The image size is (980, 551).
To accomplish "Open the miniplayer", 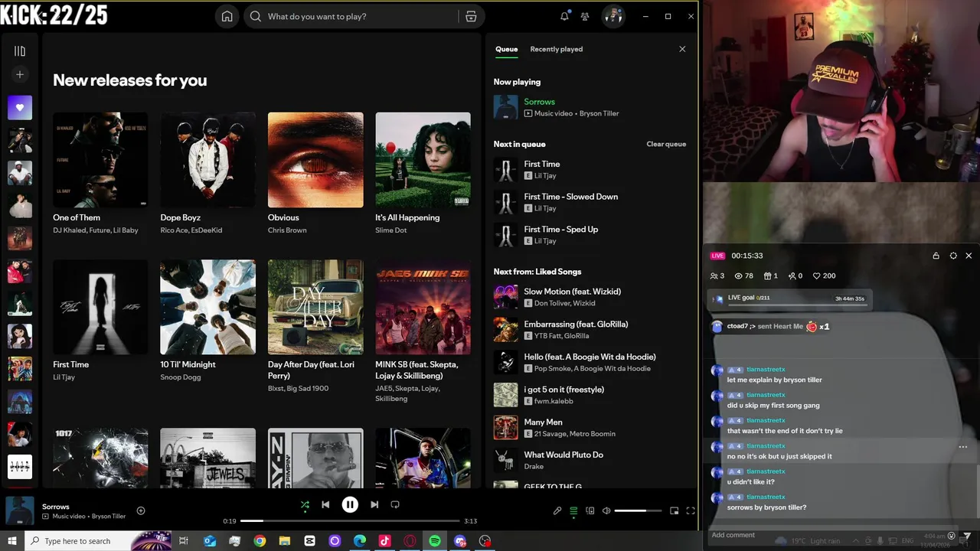I will tap(675, 510).
